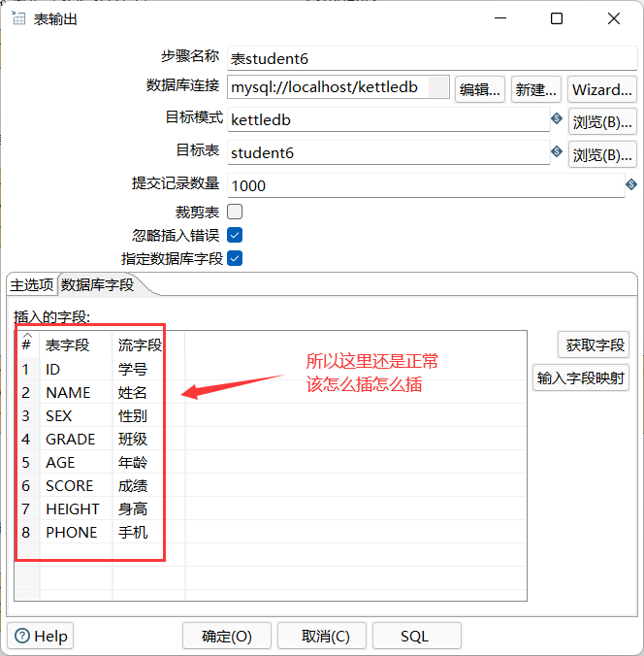Select the ID table field cell
The width and height of the screenshot is (644, 656).
point(76,369)
